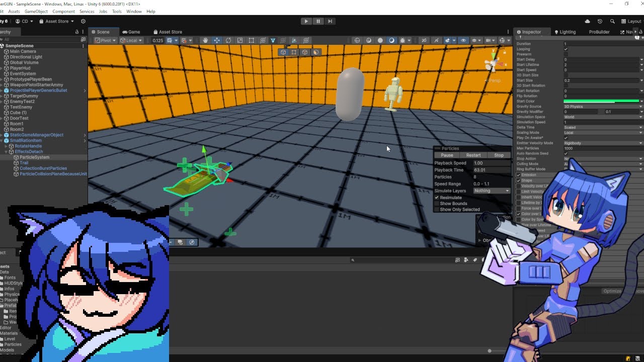644x362 pixels.
Task: Stop the particle simulation
Action: click(x=499, y=155)
